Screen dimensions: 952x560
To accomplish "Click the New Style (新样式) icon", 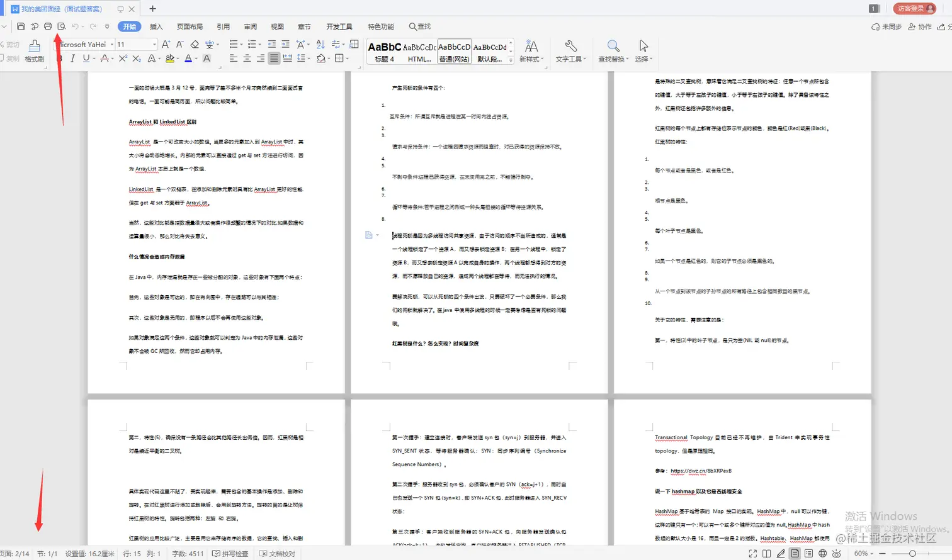I will pyautogui.click(x=531, y=46).
